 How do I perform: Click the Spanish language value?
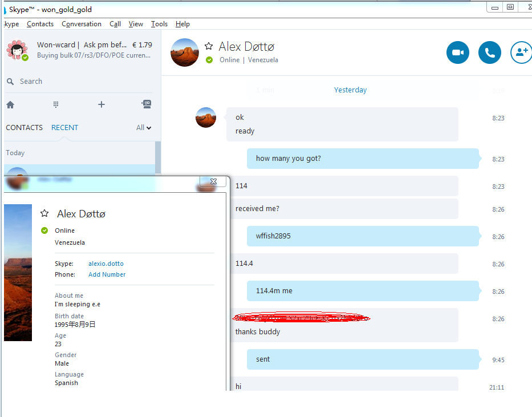66,383
